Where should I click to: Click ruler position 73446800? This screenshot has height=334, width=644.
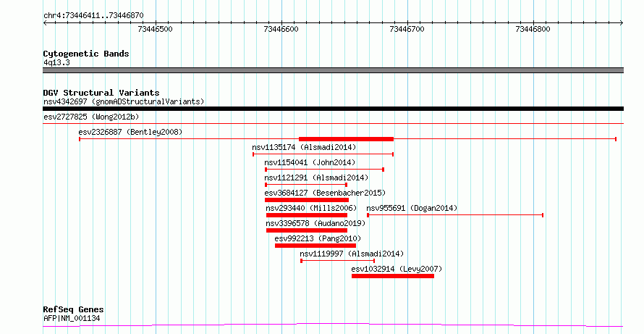(533, 29)
